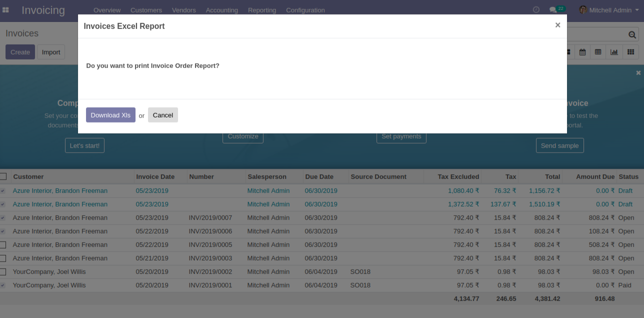644x318 pixels.
Task: Open the Customers menu
Action: [x=146, y=10]
